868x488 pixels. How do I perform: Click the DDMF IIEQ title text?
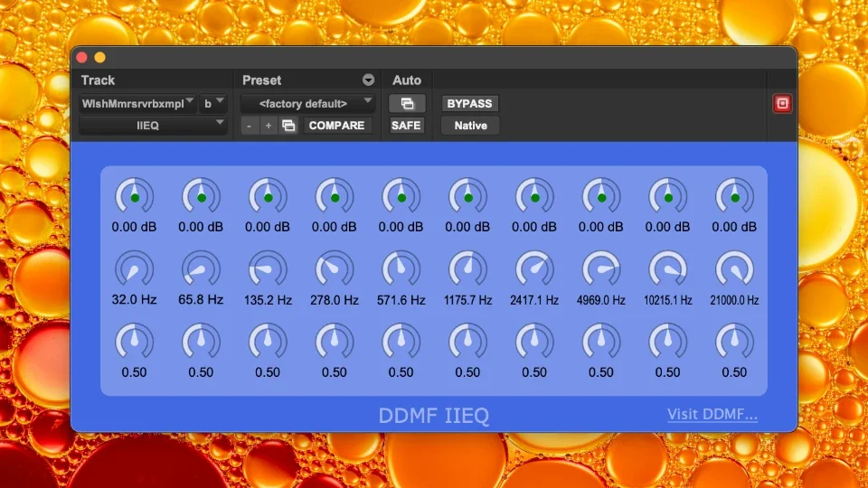(434, 416)
